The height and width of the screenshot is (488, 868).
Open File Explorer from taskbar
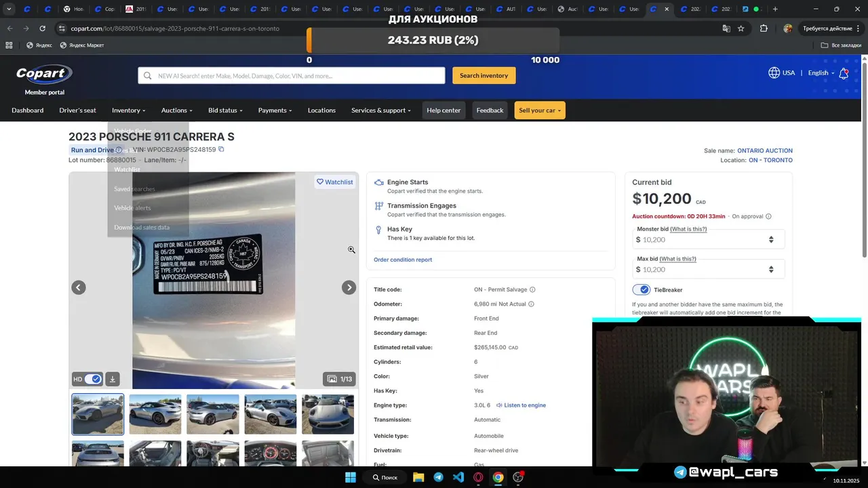point(418,477)
